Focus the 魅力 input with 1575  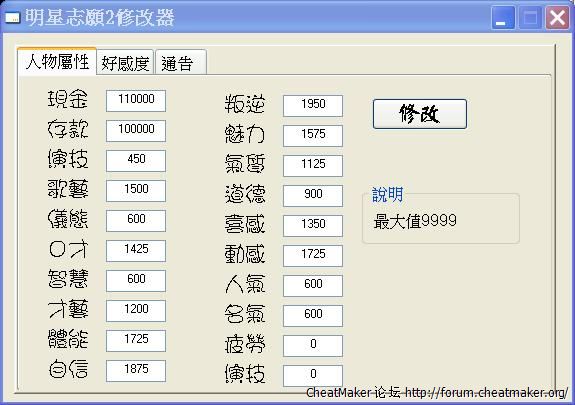click(x=313, y=136)
